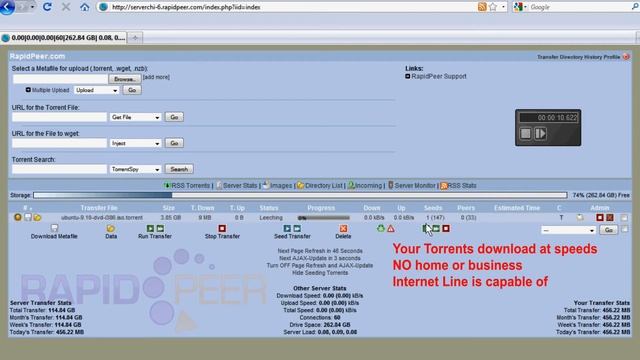Click Go next to the Inject dropdown
This screenshot has height=360, width=640.
(x=174, y=143)
